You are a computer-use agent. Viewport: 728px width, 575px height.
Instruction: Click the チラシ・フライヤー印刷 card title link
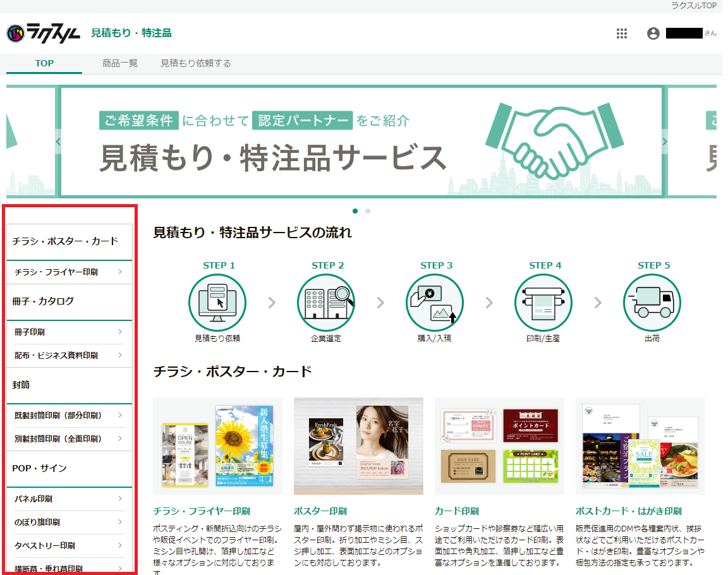pos(202,511)
